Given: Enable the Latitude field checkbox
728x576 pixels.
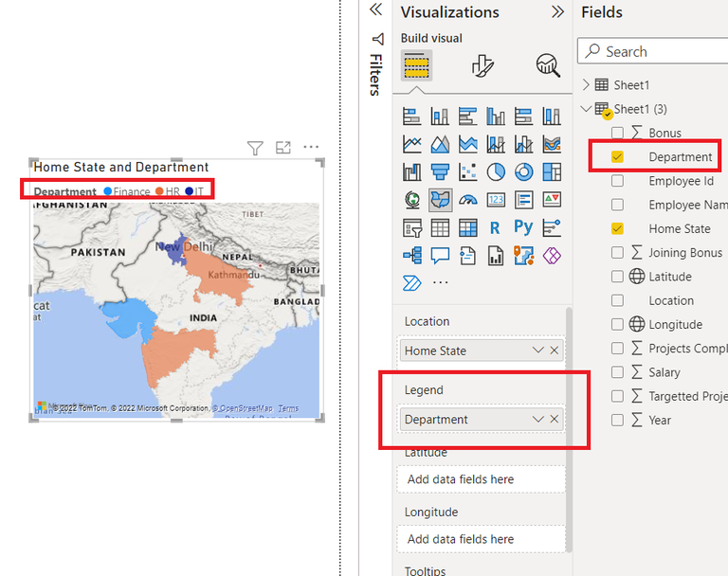Looking at the screenshot, I should (x=617, y=277).
